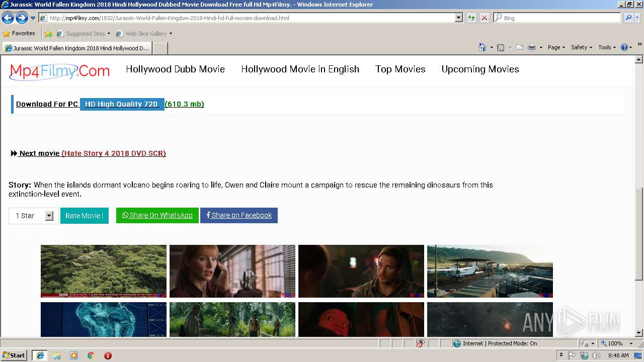The width and height of the screenshot is (644, 362).
Task: Go to Upcoming Movies page
Action: click(480, 69)
